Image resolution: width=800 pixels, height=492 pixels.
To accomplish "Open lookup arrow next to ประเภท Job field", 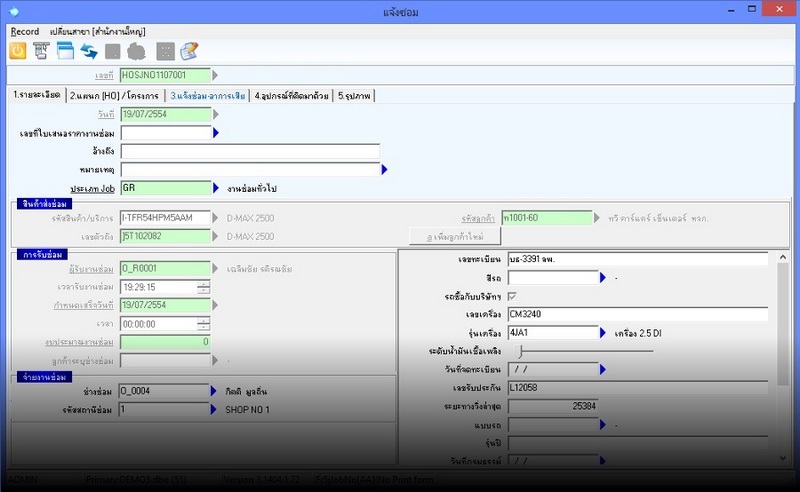I will [216, 187].
